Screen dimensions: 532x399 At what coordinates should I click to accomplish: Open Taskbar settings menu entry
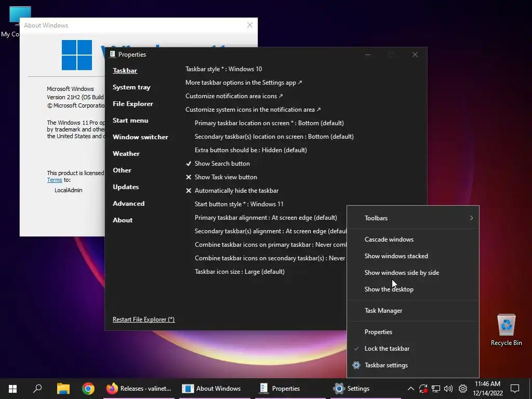coord(413,365)
